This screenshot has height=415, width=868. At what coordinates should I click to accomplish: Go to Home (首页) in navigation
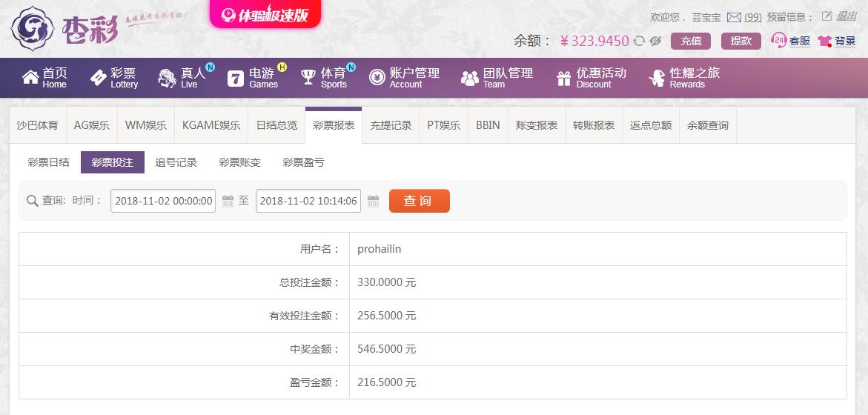(45, 78)
